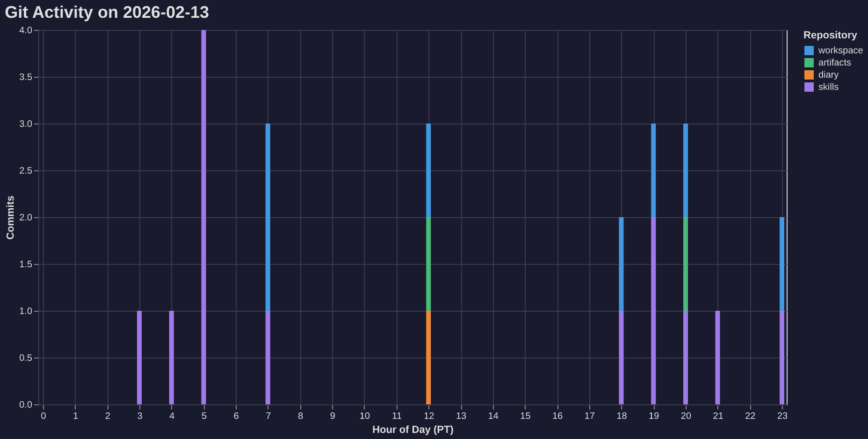This screenshot has width=868, height=439.
Task: Click the green segment in hour 20 bar
Action: pos(686,264)
